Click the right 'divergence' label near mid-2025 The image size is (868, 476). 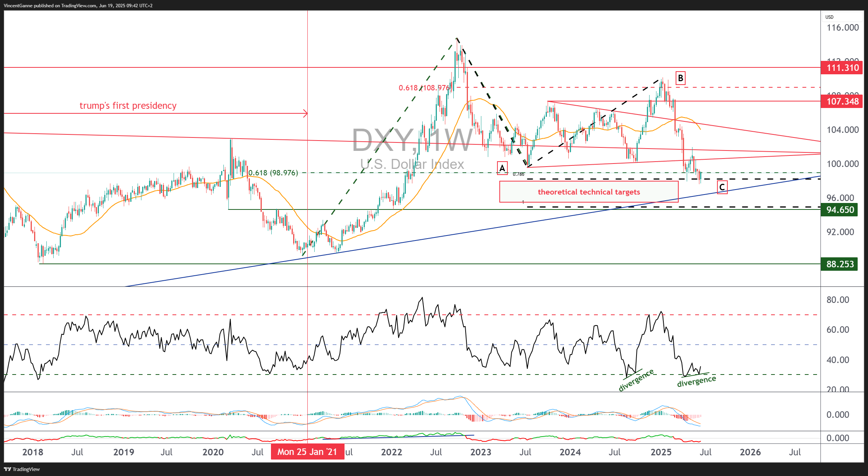(x=697, y=381)
